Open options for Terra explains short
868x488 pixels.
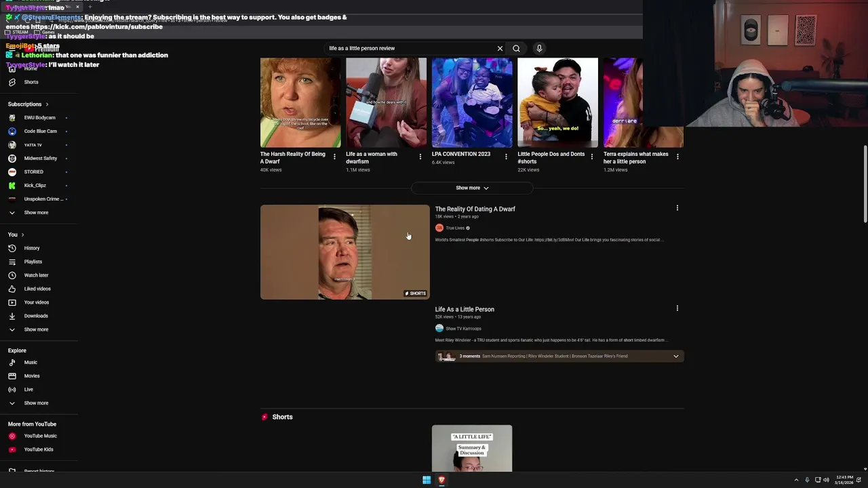tap(677, 157)
